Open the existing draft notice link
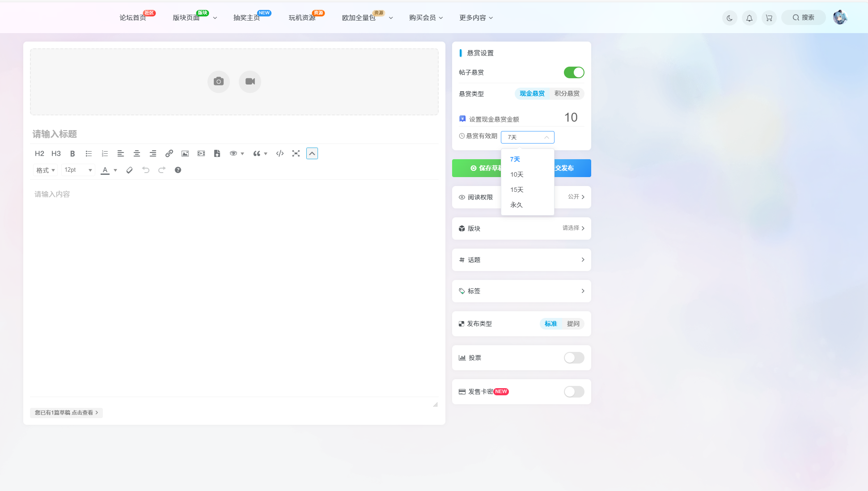The image size is (868, 491). coord(66,413)
